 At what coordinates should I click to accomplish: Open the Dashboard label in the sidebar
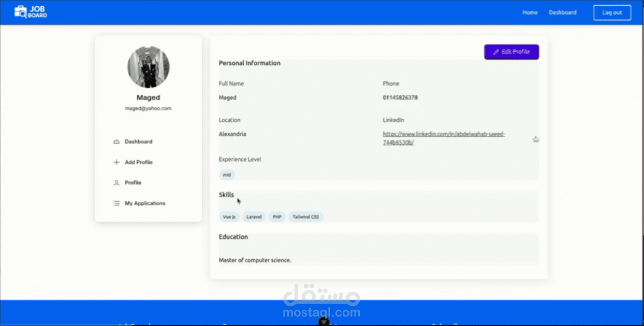pyautogui.click(x=138, y=141)
